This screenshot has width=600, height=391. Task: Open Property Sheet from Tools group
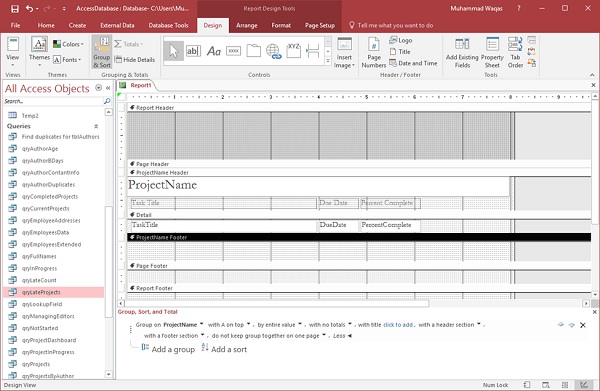point(492,52)
